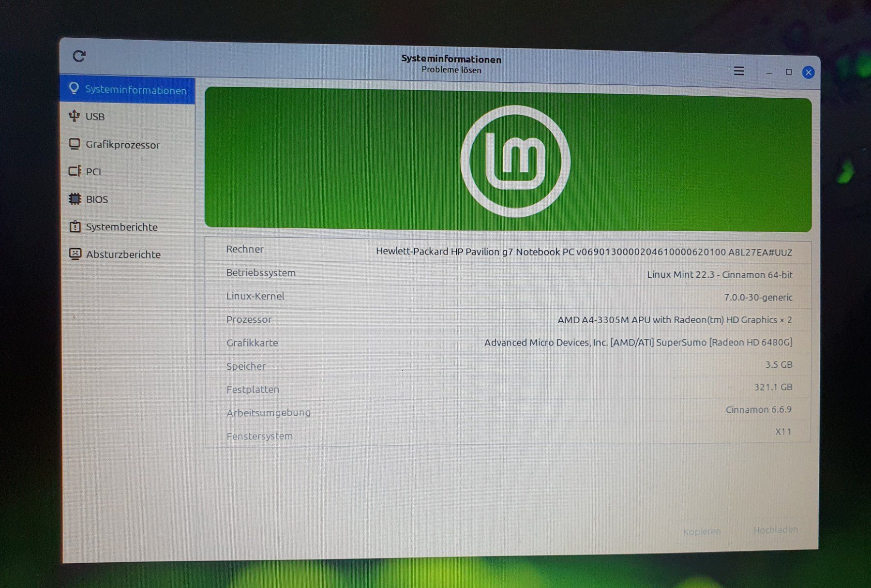Click the kernel version 7.0.0-30-generic
The height and width of the screenshot is (588, 871).
758,297
